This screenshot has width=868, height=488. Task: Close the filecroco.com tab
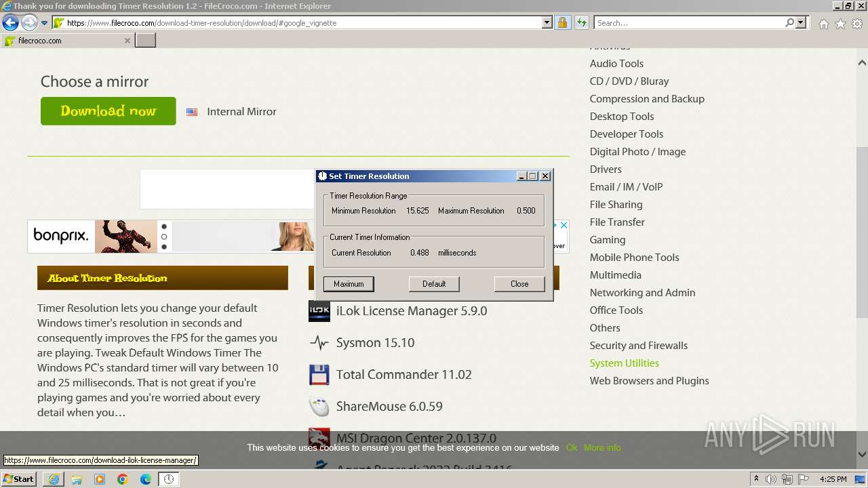[127, 41]
